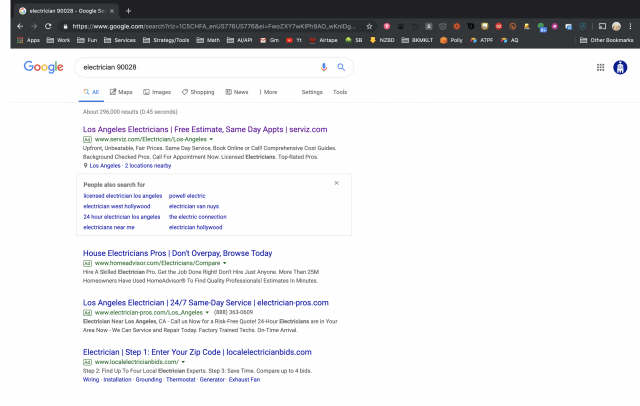Open the search Tools option
This screenshot has height=406, width=640.
[340, 92]
